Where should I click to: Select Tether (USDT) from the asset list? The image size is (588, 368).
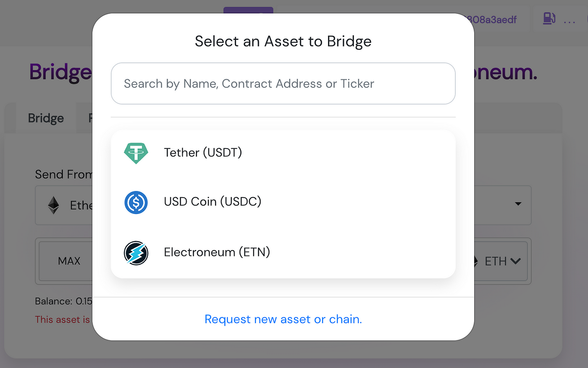203,153
